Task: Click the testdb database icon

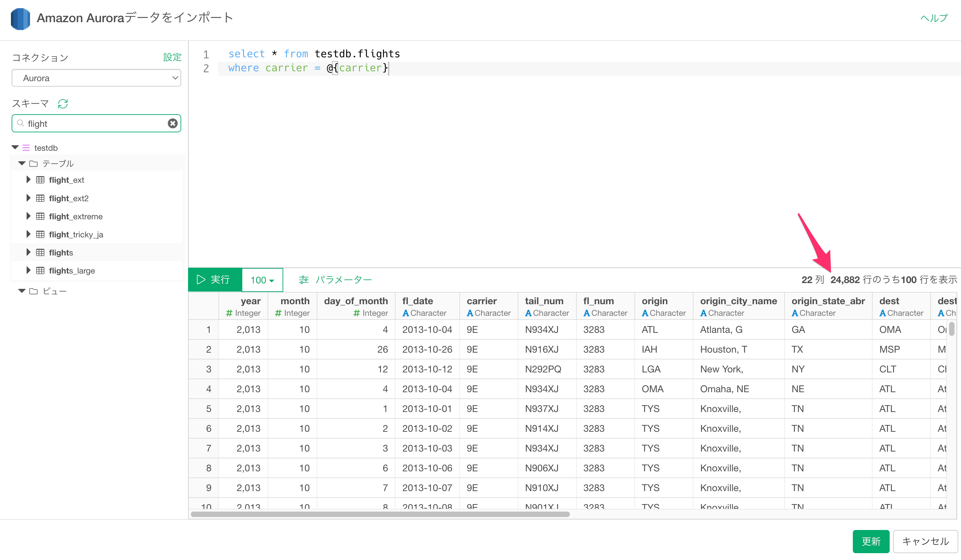Action: coord(26,148)
